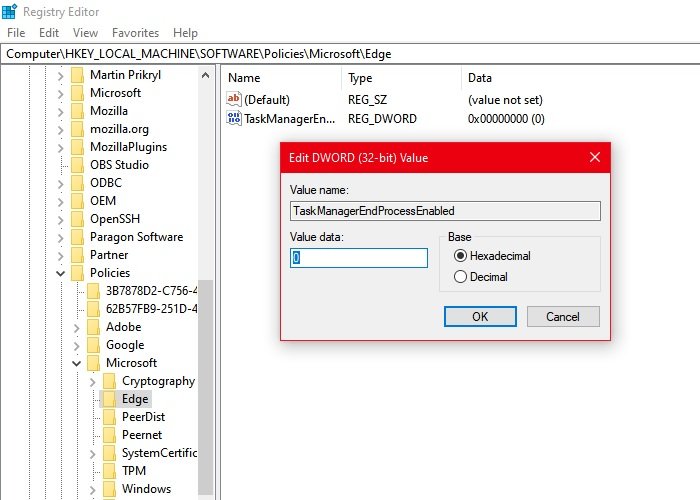
Task: Click the folder icon beside MozillaPlugins
Action: [x=78, y=147]
